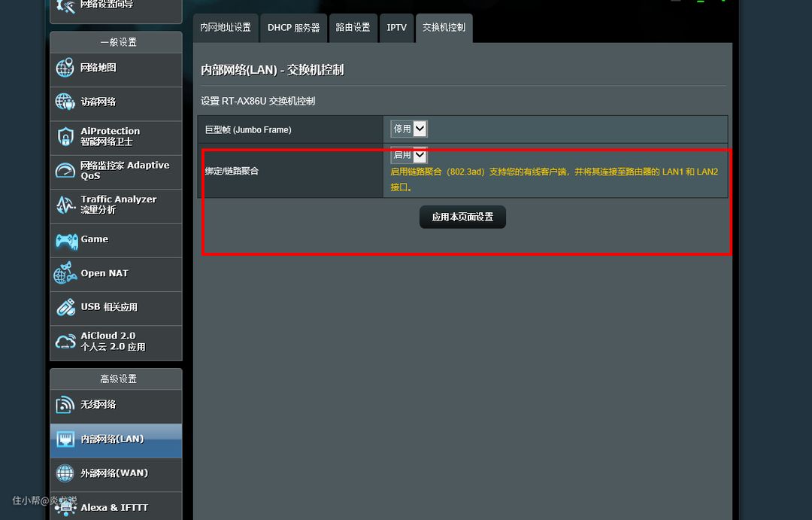
Task: Click the 访客网络 guest network icon
Action: coord(65,102)
